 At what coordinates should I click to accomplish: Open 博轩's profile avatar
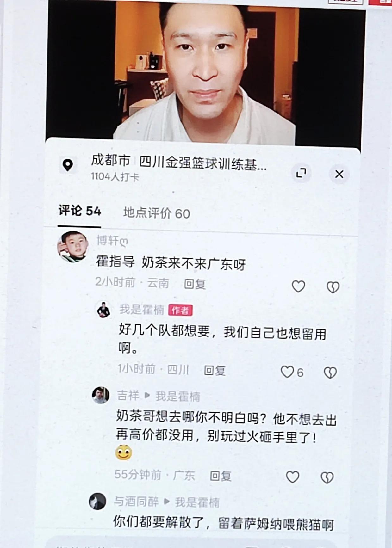coord(72,247)
